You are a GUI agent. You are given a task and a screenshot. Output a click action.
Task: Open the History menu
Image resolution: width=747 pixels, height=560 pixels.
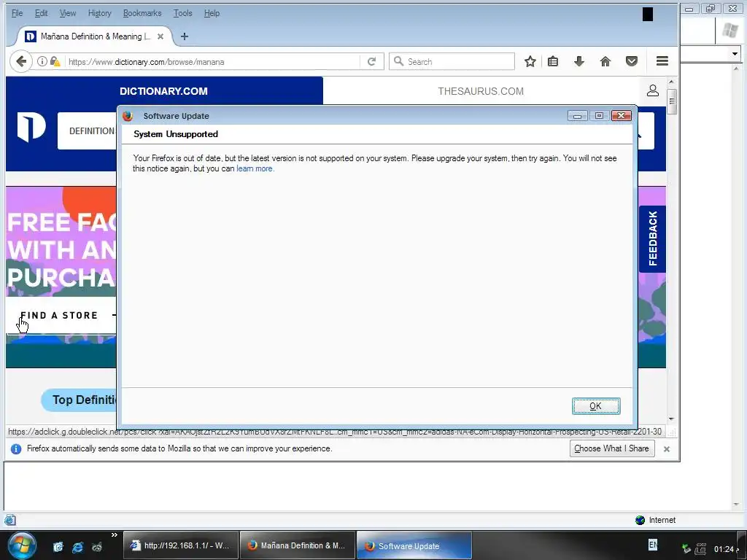pyautogui.click(x=99, y=13)
